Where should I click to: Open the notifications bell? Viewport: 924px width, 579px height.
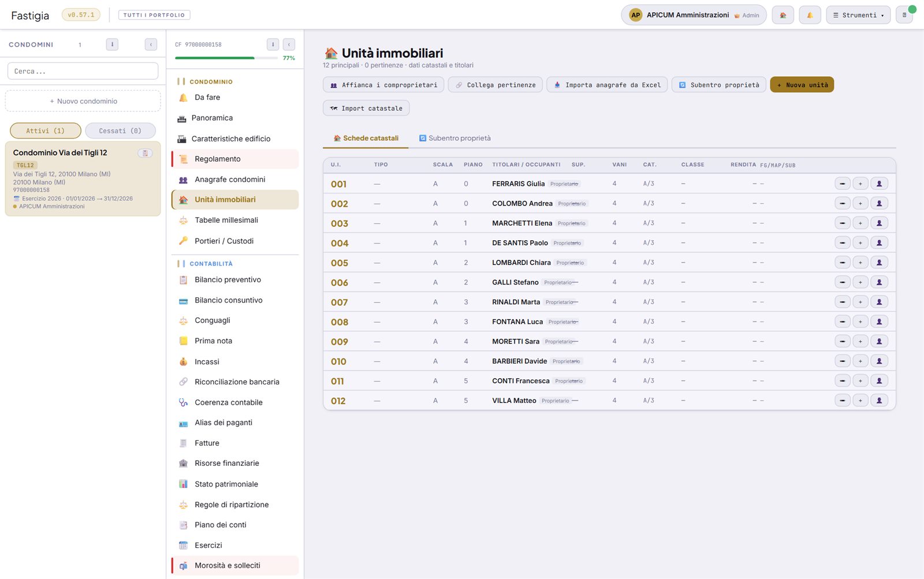810,15
